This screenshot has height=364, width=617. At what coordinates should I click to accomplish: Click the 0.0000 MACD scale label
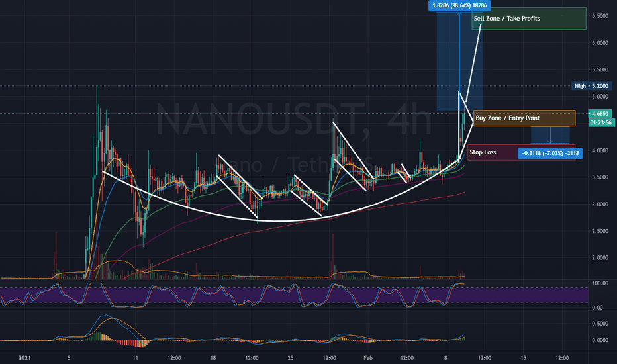click(x=600, y=340)
